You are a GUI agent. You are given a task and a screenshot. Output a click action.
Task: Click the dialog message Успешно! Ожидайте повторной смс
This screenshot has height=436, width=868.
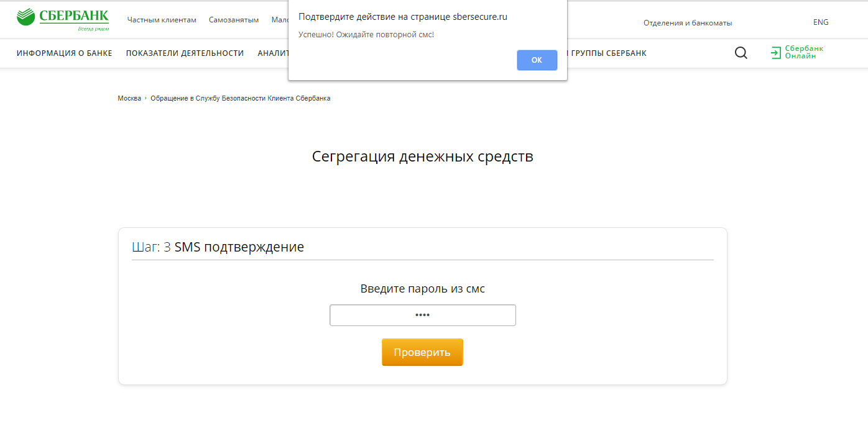tap(366, 35)
